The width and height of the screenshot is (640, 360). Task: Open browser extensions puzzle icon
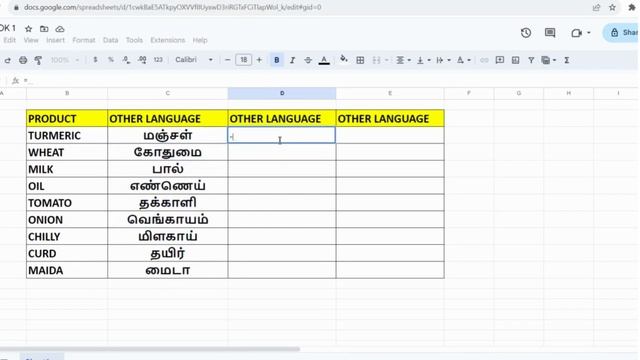tap(632, 7)
